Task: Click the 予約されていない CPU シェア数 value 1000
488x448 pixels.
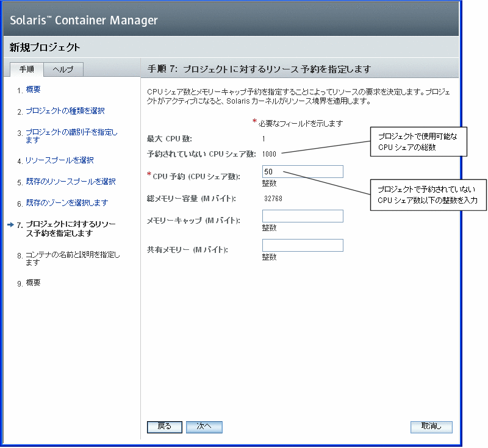Action: [269, 154]
